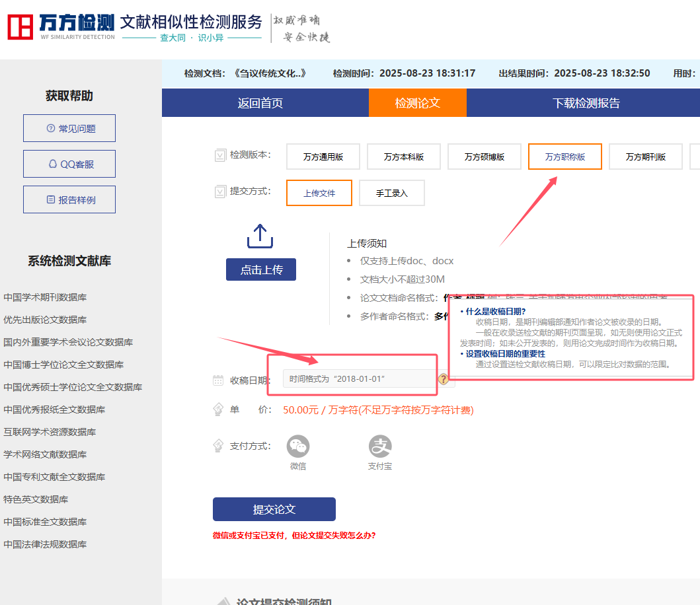Select the WeChat payment icon
Viewport: 700px width, 605px height.
[297, 446]
